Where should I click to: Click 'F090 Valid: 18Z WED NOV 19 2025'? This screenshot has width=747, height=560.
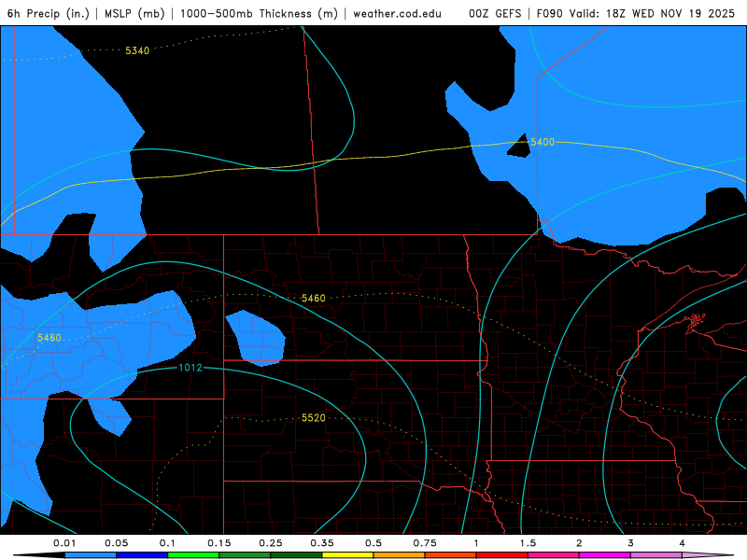point(636,13)
